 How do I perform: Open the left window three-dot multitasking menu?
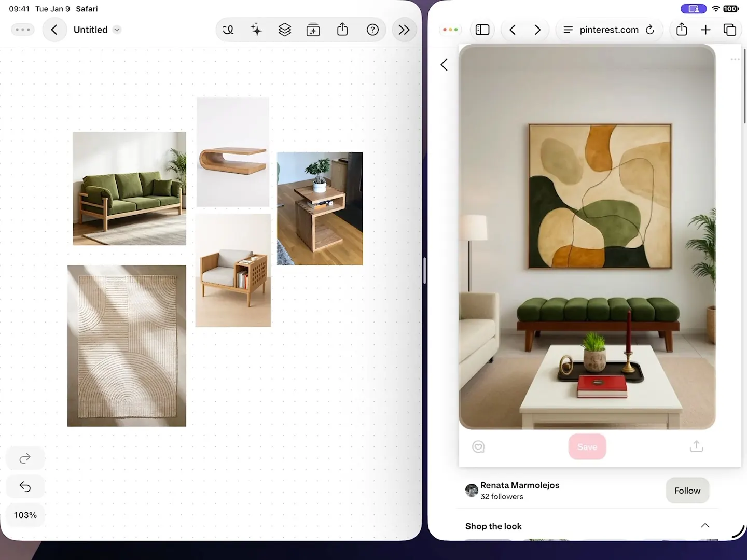23,30
